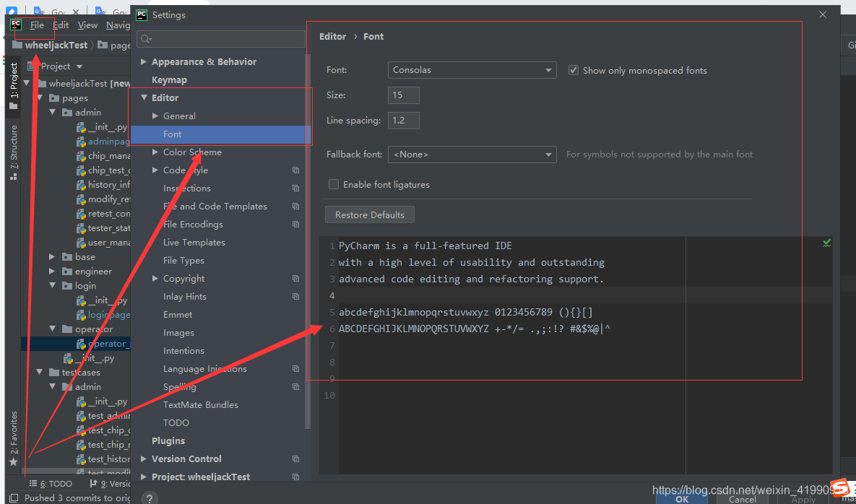Select Plugins in settings tree
856x504 pixels.
point(168,440)
